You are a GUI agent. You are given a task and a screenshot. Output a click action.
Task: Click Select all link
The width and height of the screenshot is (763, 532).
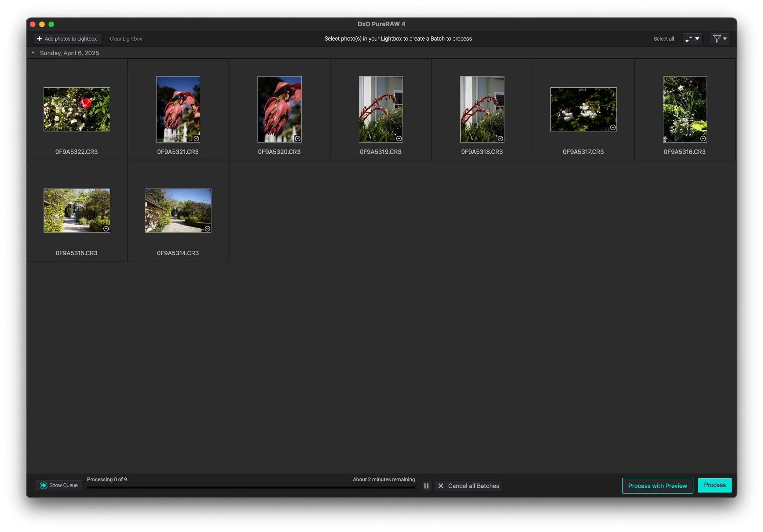[x=663, y=39]
